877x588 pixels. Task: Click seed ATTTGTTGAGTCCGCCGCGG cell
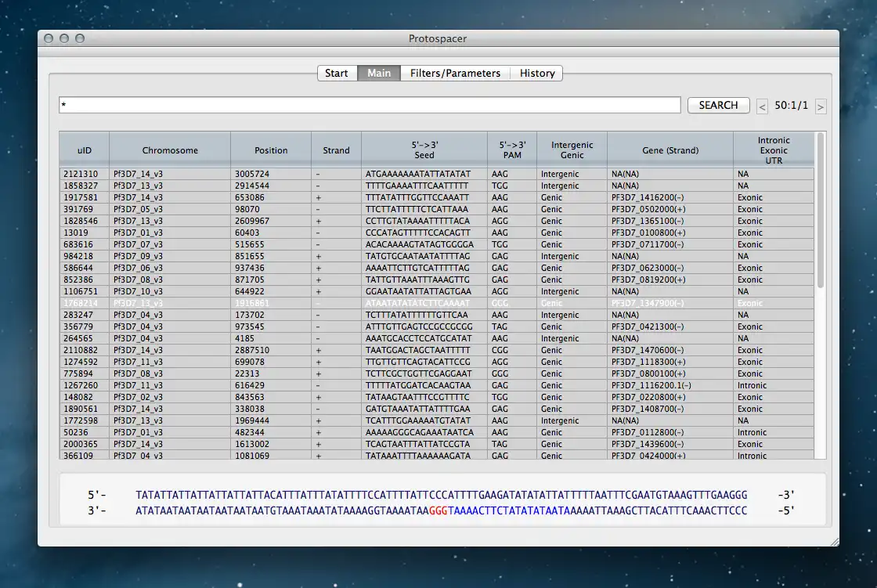(x=424, y=326)
